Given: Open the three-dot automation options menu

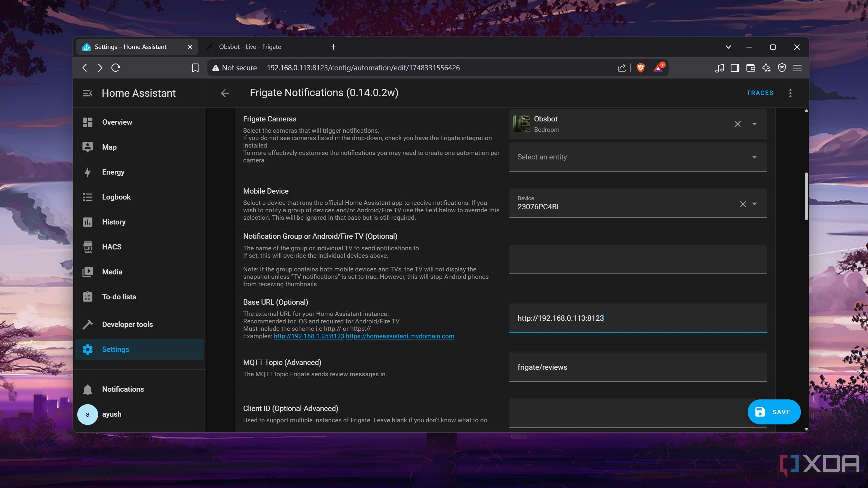Looking at the screenshot, I should point(790,93).
